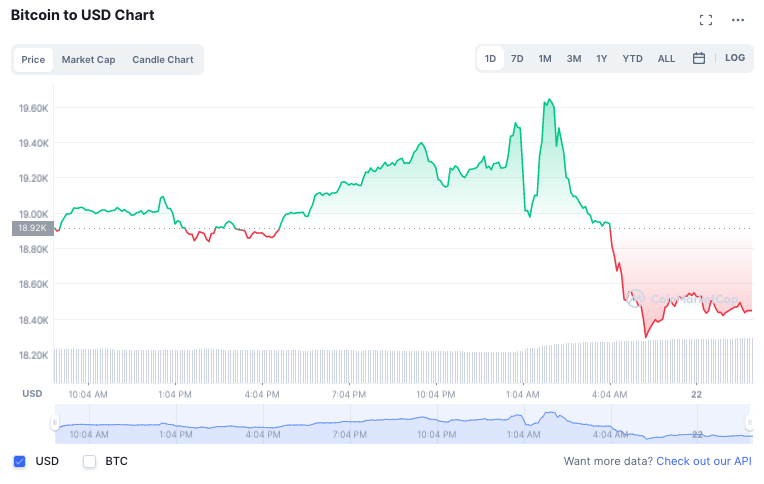Click the USD axis unit label
764x484 pixels.
click(x=32, y=393)
